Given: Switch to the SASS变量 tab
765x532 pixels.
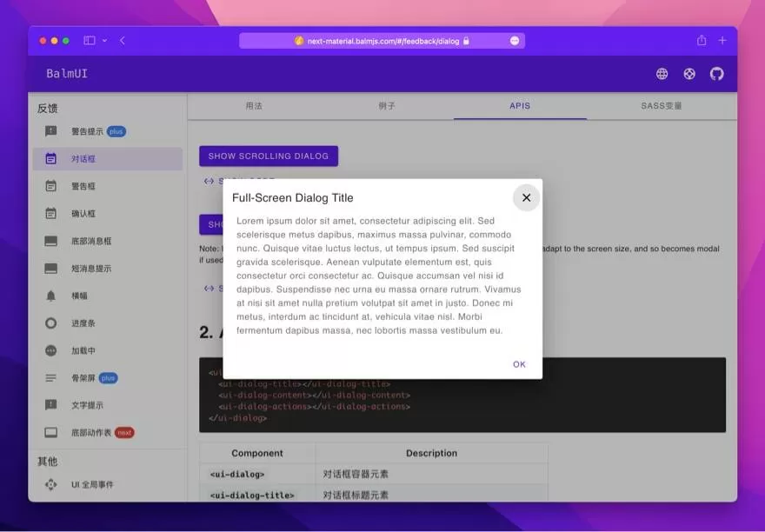Looking at the screenshot, I should (x=661, y=106).
